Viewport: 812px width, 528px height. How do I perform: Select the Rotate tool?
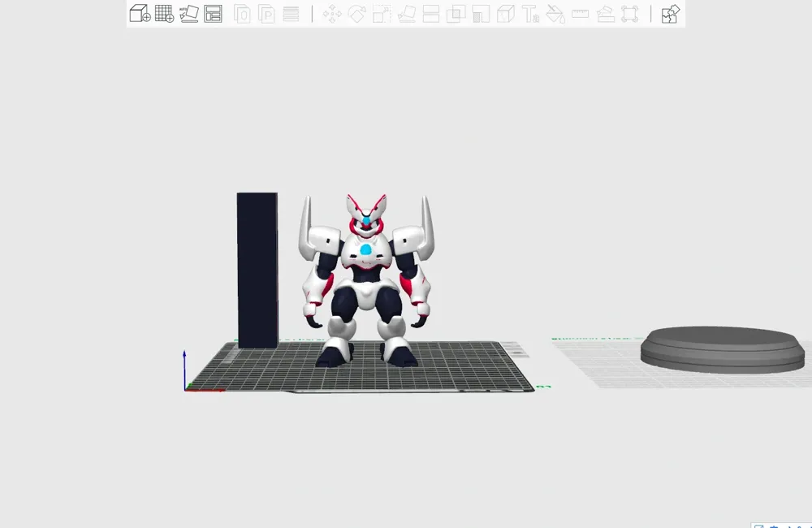(x=356, y=14)
